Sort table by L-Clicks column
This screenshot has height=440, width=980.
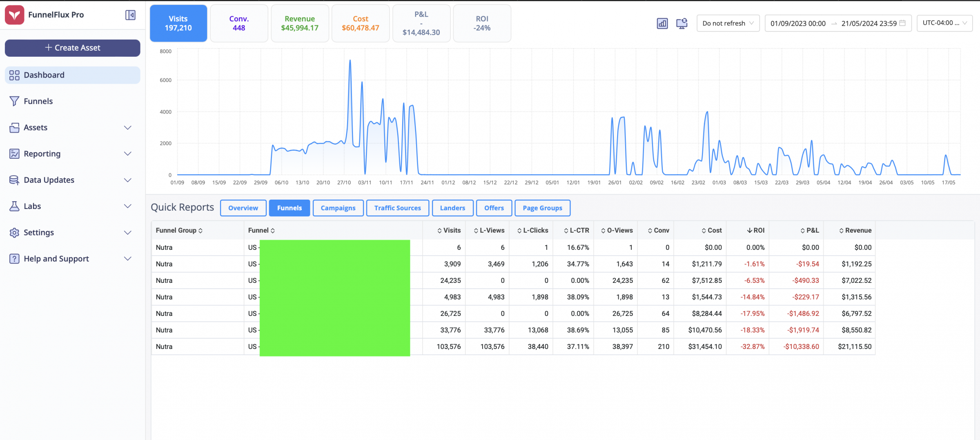pos(532,231)
